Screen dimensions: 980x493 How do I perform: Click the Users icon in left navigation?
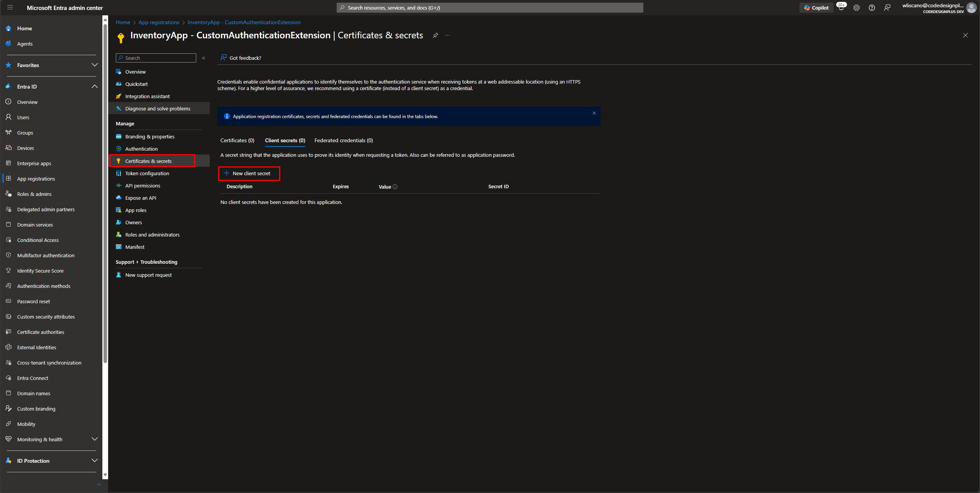coord(8,117)
